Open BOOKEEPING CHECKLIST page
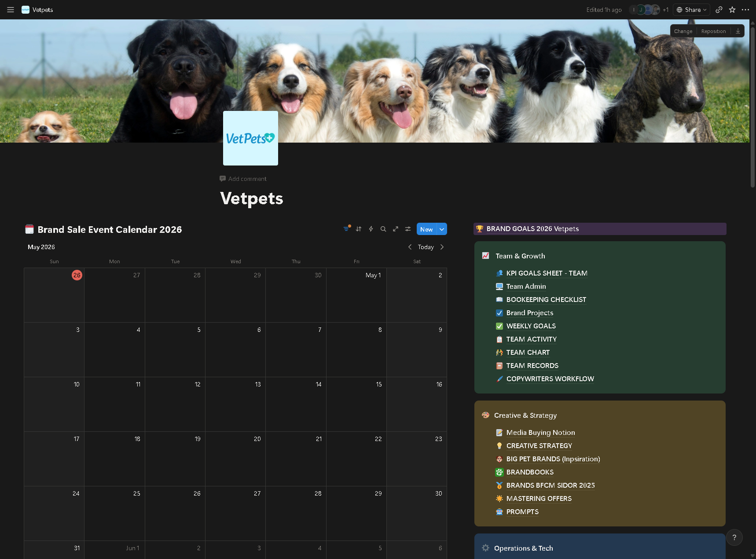The image size is (756, 559). pyautogui.click(x=546, y=300)
